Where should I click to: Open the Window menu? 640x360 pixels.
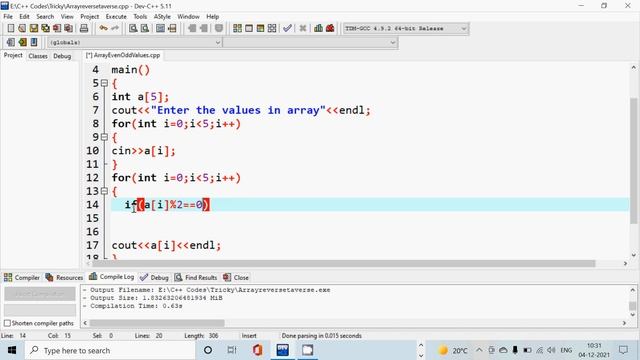click(x=188, y=16)
